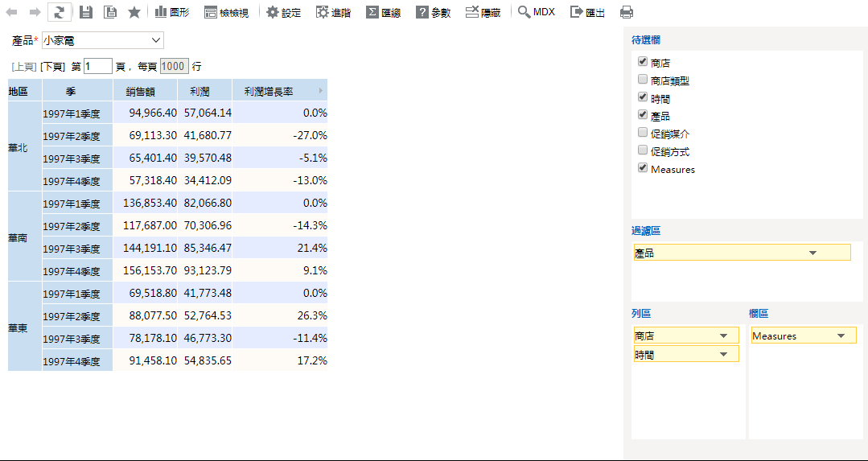Click the favorite star icon
Image resolution: width=868 pixels, height=461 pixels.
pyautogui.click(x=134, y=12)
